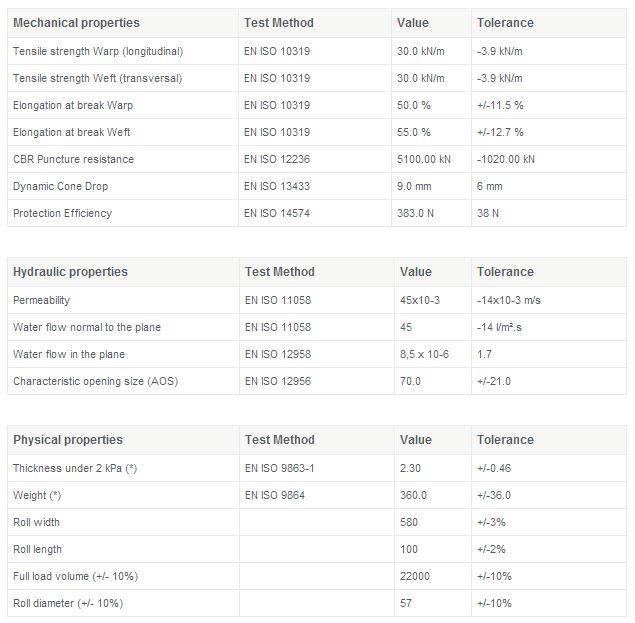Click the Roll width row label
The width and height of the screenshot is (635, 623).
coord(37,522)
